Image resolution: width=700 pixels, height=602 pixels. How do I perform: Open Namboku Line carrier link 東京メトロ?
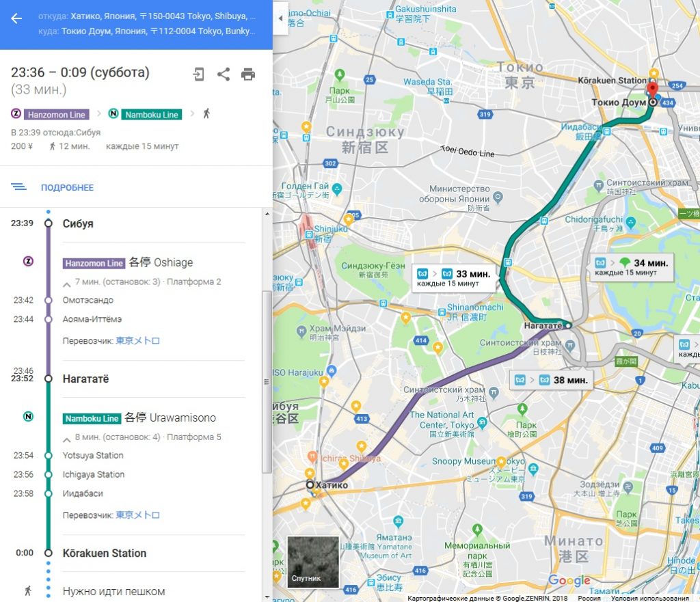(x=137, y=515)
